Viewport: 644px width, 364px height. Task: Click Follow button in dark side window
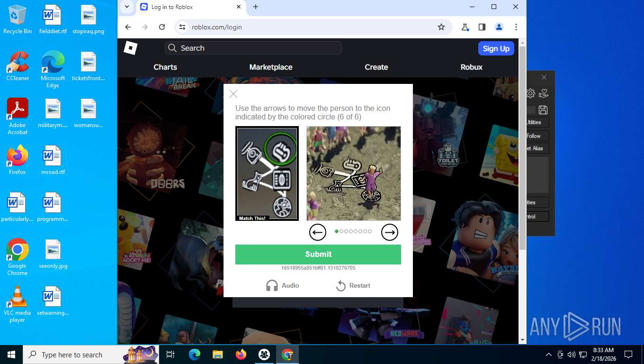[x=537, y=136]
